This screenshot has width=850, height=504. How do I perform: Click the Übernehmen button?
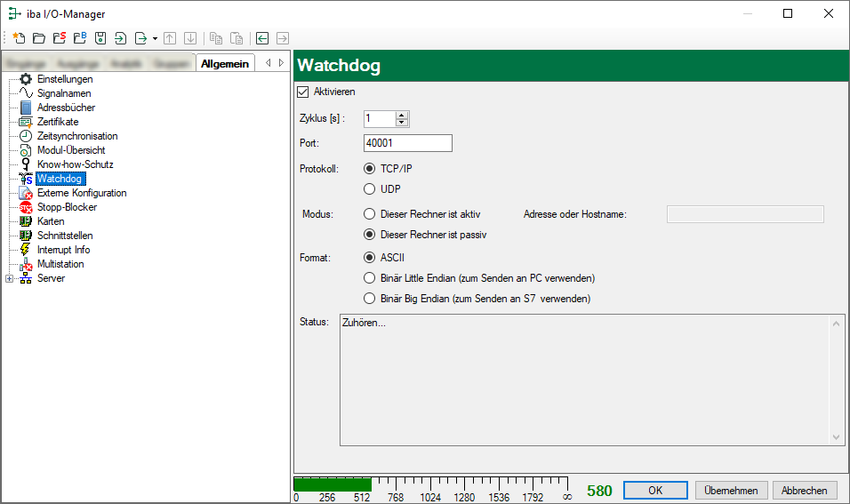tap(731, 491)
